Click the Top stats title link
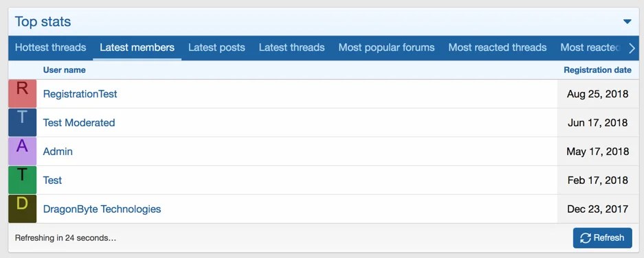The width and height of the screenshot is (644, 258). 43,22
